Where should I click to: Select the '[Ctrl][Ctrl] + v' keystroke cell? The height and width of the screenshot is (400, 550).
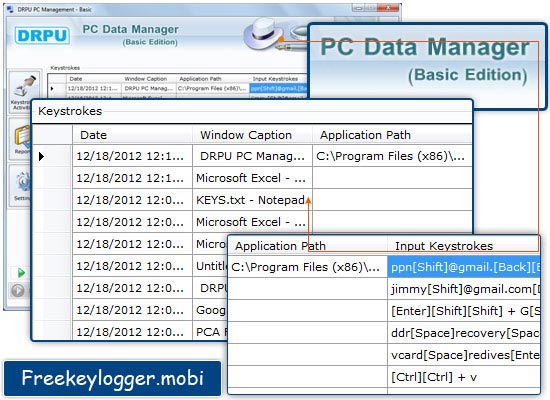click(x=463, y=377)
